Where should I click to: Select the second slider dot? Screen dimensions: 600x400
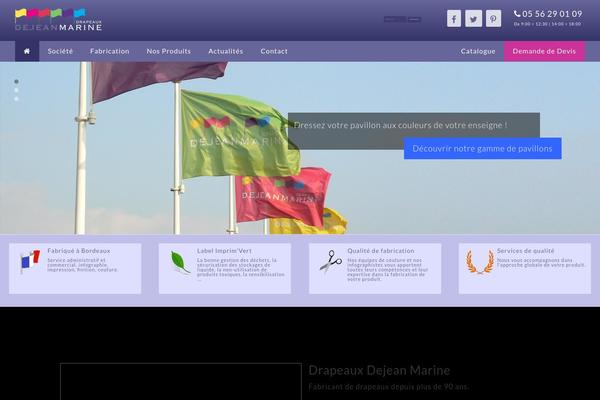point(16,90)
